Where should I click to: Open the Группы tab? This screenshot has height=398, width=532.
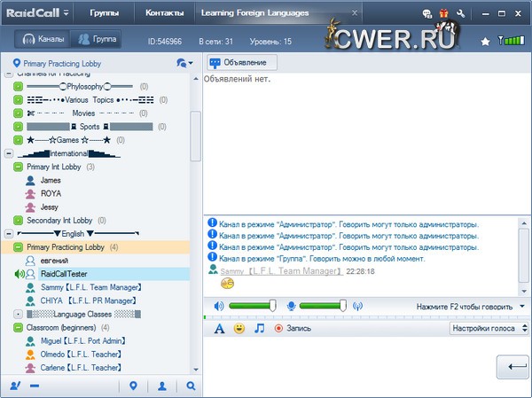104,13
